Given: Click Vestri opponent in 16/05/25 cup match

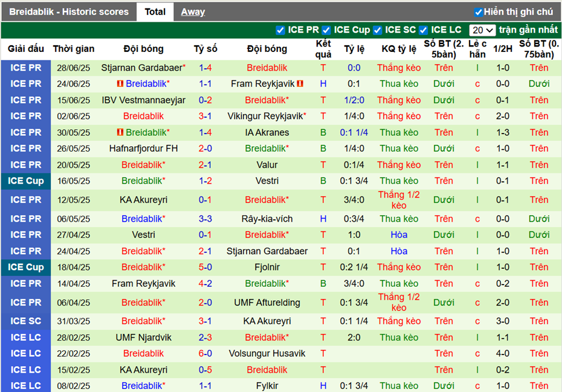Looking at the screenshot, I should (x=267, y=181).
